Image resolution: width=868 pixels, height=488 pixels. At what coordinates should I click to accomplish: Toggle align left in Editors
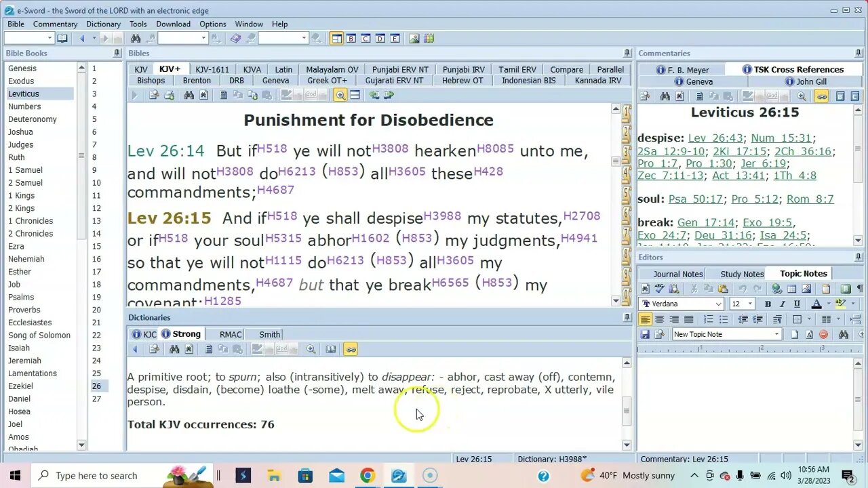[x=645, y=319]
